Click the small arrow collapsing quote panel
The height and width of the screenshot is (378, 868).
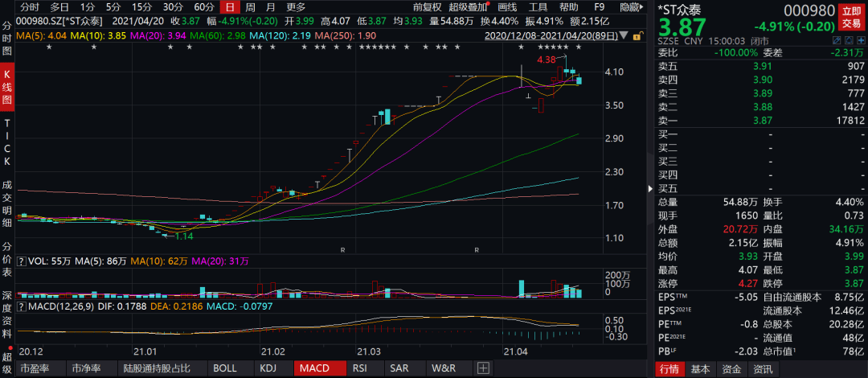[650, 189]
